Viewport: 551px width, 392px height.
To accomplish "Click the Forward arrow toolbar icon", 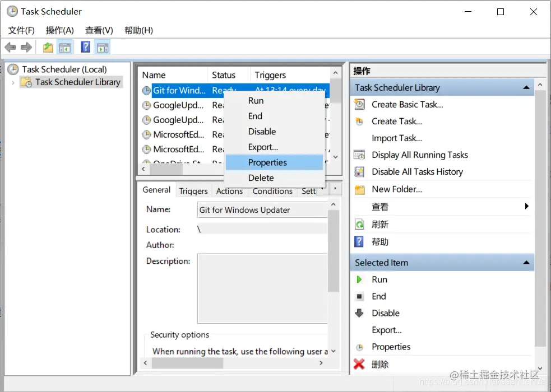I will tap(26, 47).
